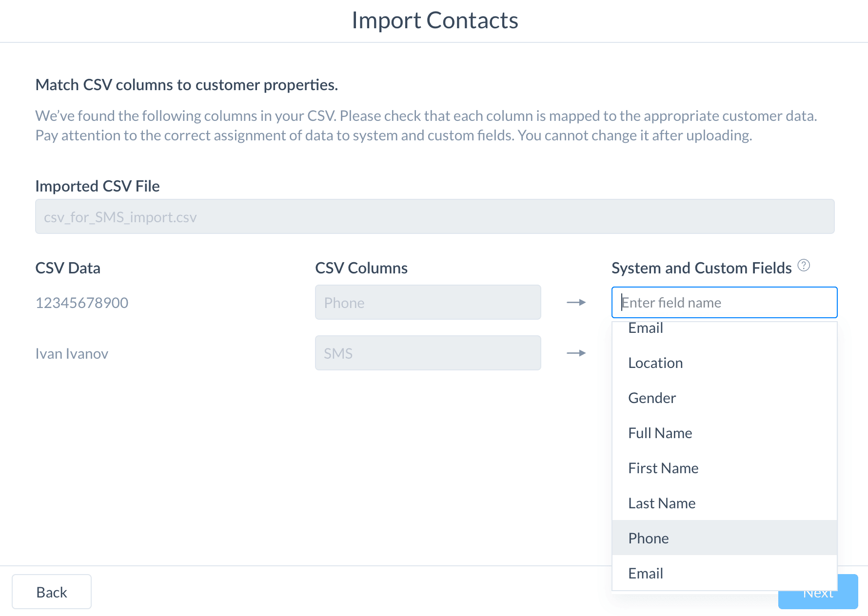Choose the bottom Email option
The height and width of the screenshot is (616, 868).
[x=725, y=573]
